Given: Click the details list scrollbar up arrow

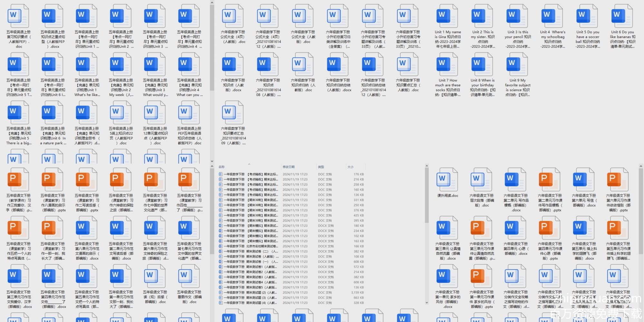Looking at the screenshot, I should [x=427, y=166].
